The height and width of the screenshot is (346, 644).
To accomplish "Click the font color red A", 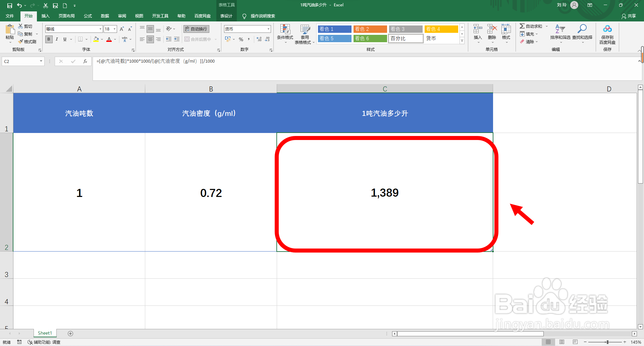I will point(109,39).
